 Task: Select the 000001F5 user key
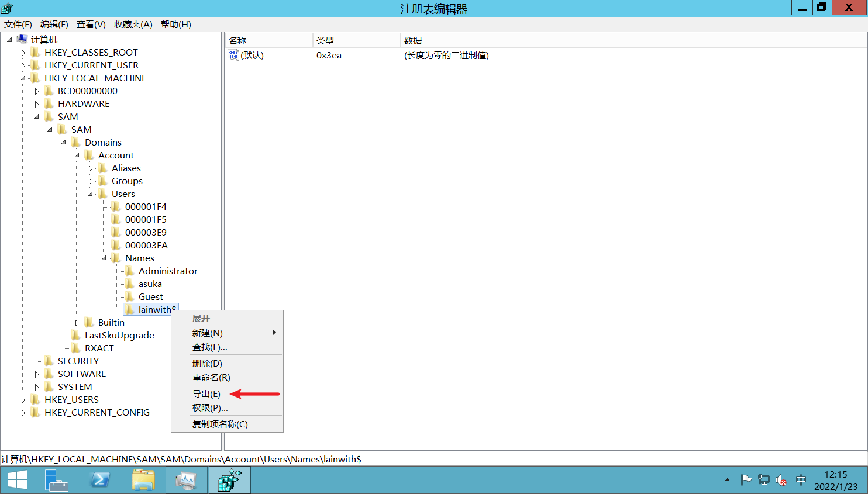(146, 219)
